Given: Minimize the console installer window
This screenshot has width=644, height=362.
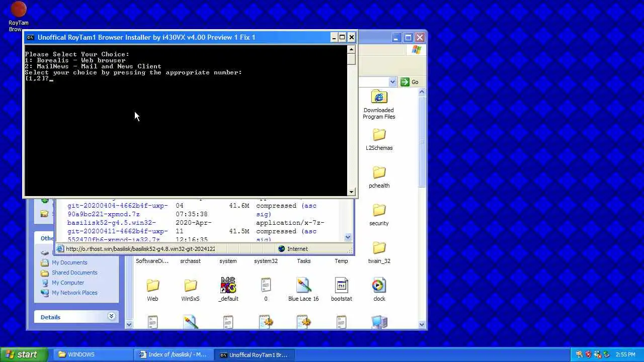Looking at the screenshot, I should 334,37.
